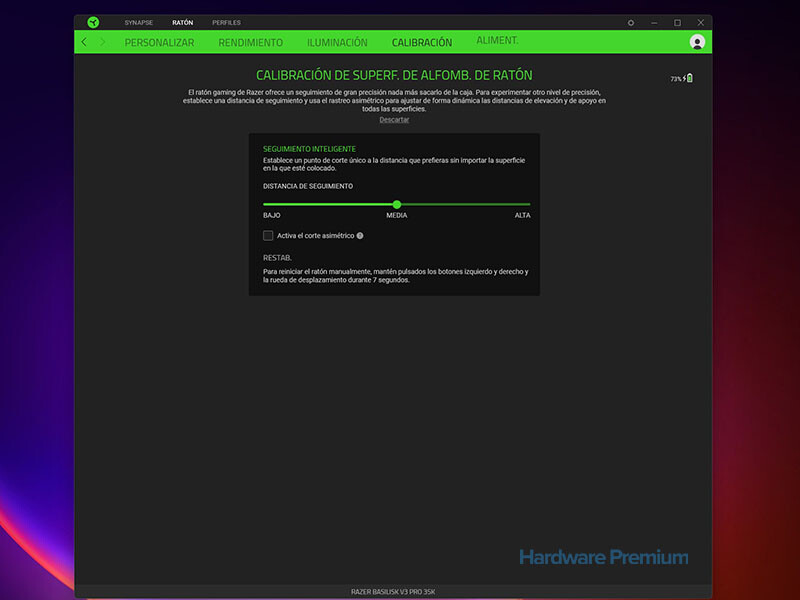
Task: Open Synapse settings gear icon
Action: tap(631, 23)
